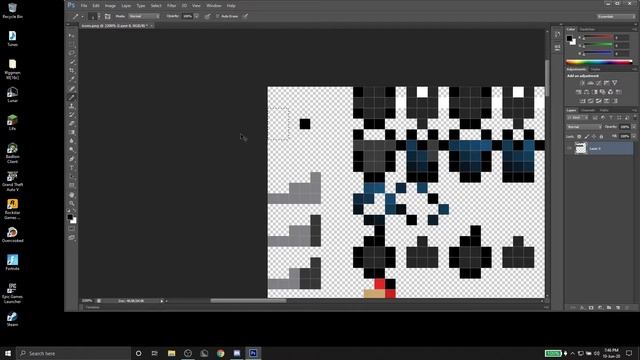Switch to the Swatches tab
The height and width of the screenshot is (360, 640).
click(587, 29)
